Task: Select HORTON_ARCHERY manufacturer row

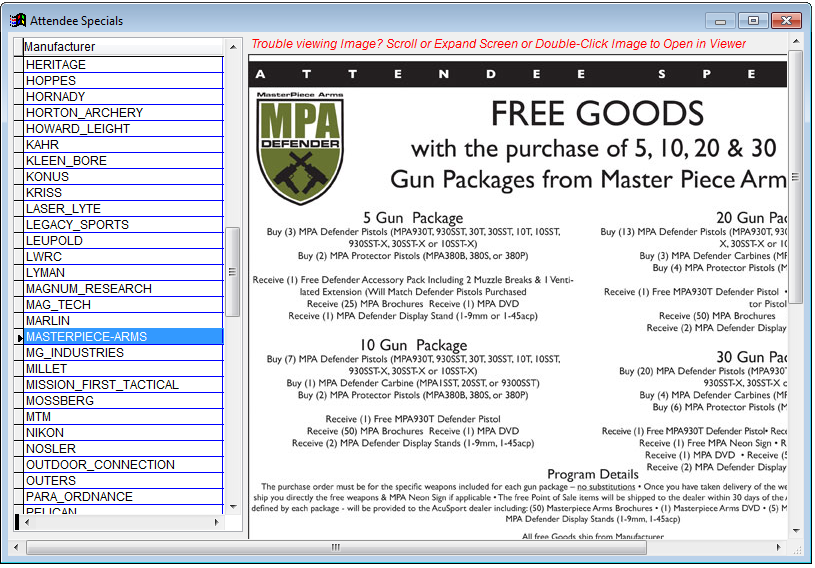Action: 124,113
